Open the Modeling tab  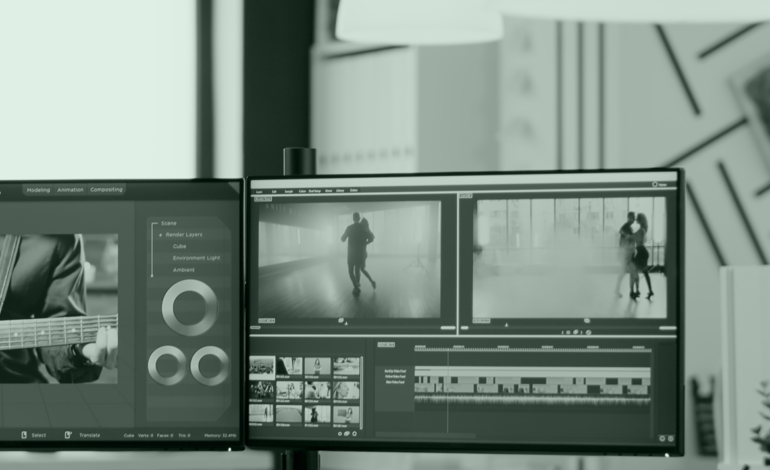point(38,189)
